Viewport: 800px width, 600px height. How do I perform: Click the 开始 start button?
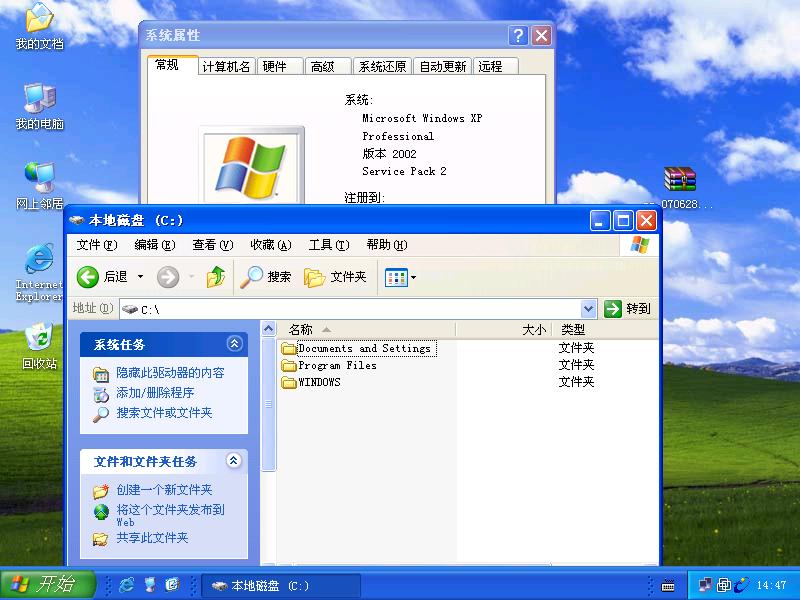coord(47,584)
